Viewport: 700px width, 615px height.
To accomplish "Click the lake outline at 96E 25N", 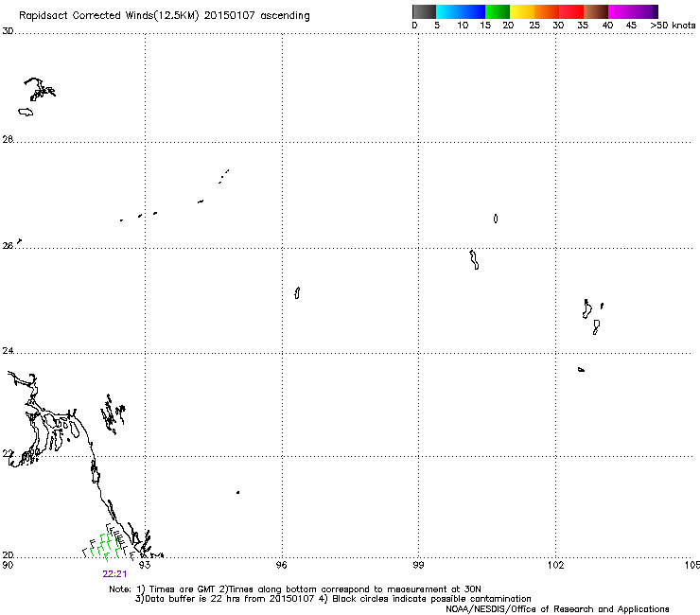I will [297, 293].
